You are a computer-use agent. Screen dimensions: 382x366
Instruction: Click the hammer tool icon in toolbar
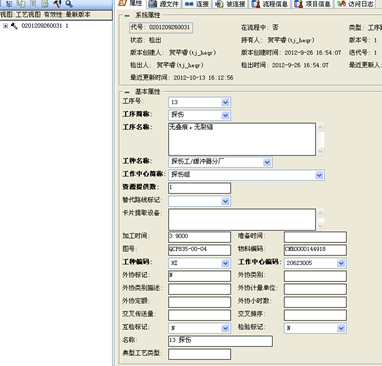pos(57,4)
